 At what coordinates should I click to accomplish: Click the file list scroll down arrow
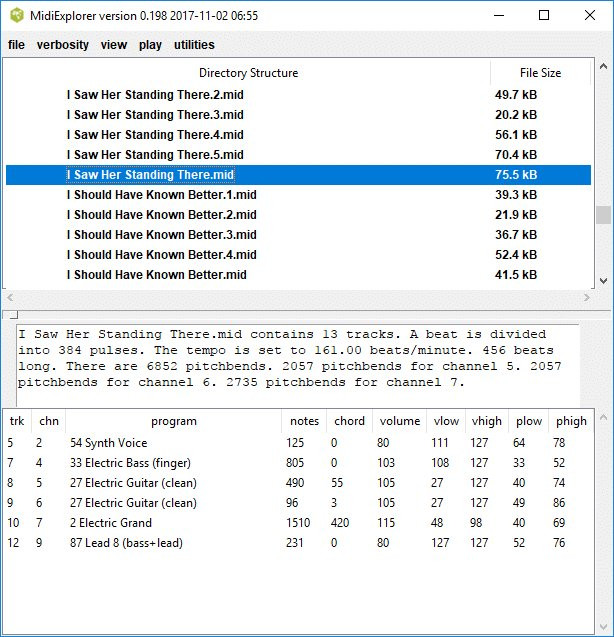[603, 281]
